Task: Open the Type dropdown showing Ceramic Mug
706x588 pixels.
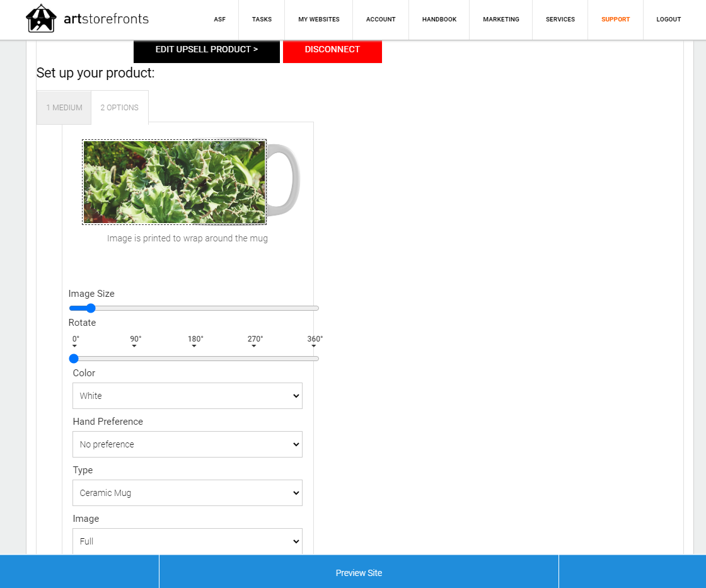Action: [x=187, y=493]
